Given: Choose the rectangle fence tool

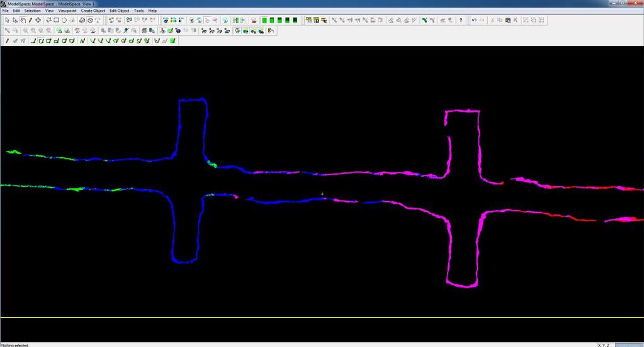Looking at the screenshot, I should pos(56,20).
